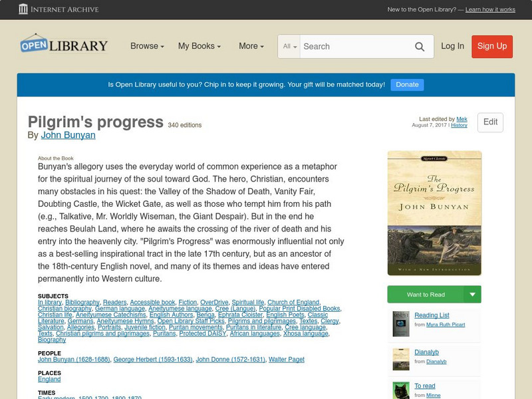Screen dimensions: 532x399
Task: Open the edit History link
Action: (x=459, y=125)
